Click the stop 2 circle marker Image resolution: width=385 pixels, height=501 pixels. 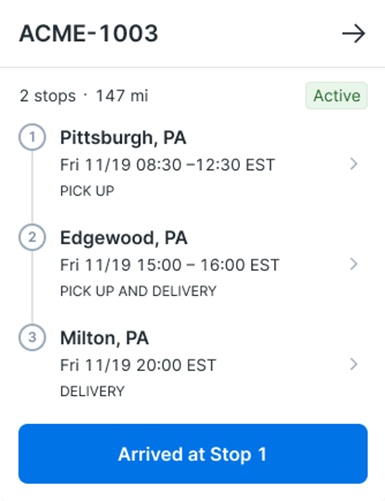pyautogui.click(x=32, y=237)
